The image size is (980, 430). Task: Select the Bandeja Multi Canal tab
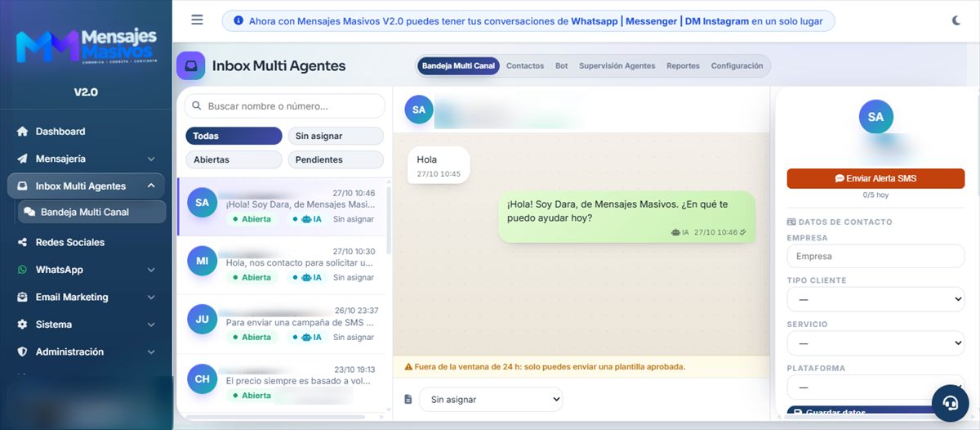pos(459,66)
